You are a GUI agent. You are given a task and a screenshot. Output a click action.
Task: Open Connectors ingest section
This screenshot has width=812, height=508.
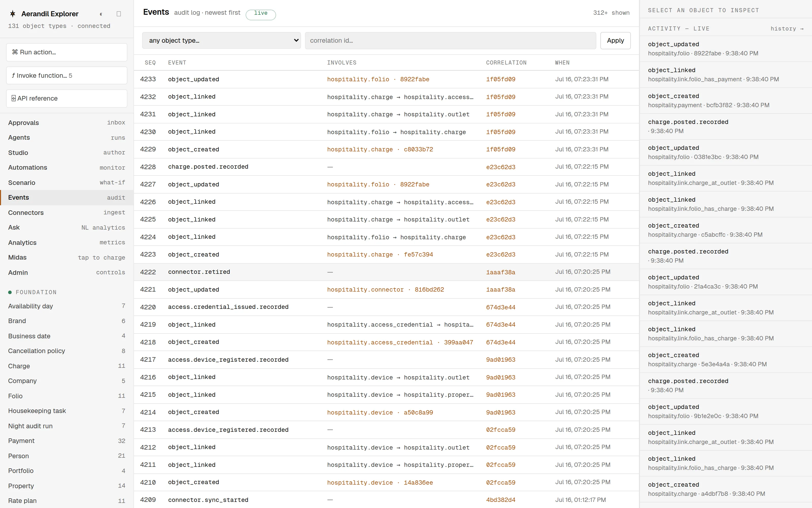(x=66, y=212)
